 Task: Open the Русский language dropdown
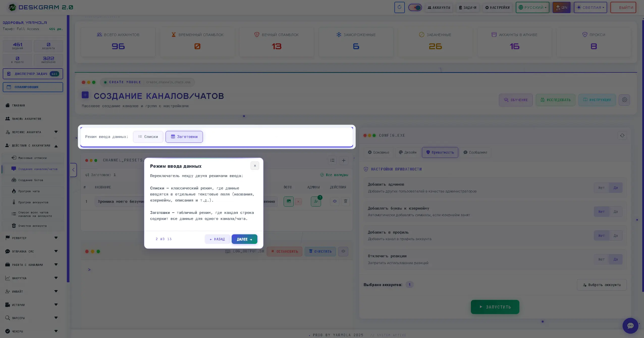pos(532,8)
